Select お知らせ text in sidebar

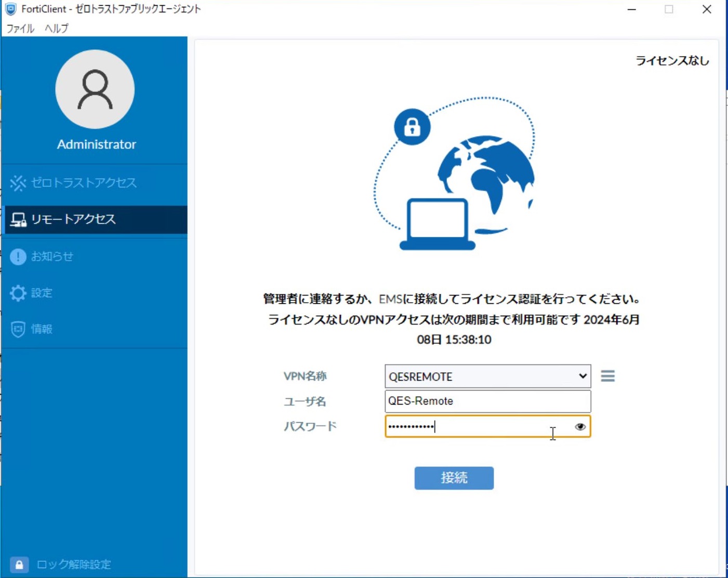point(52,257)
